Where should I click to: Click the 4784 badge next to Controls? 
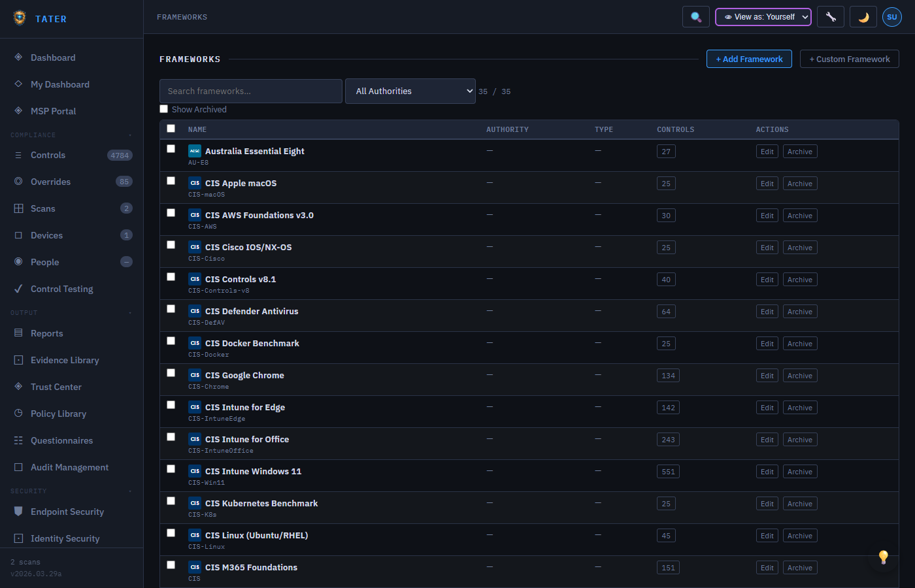120,155
